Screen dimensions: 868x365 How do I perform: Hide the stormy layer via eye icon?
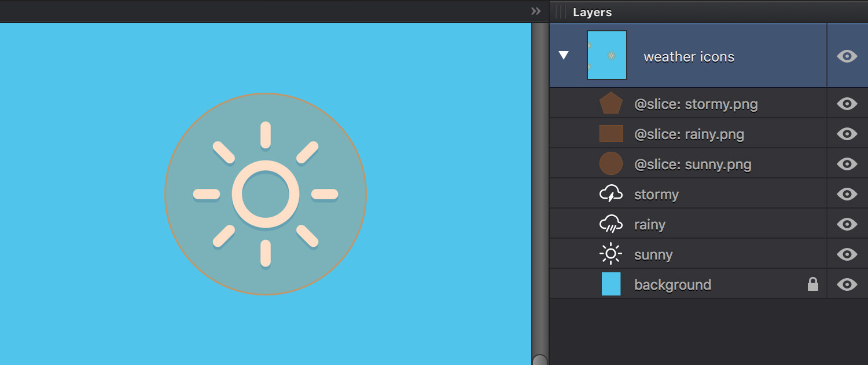[x=847, y=194]
